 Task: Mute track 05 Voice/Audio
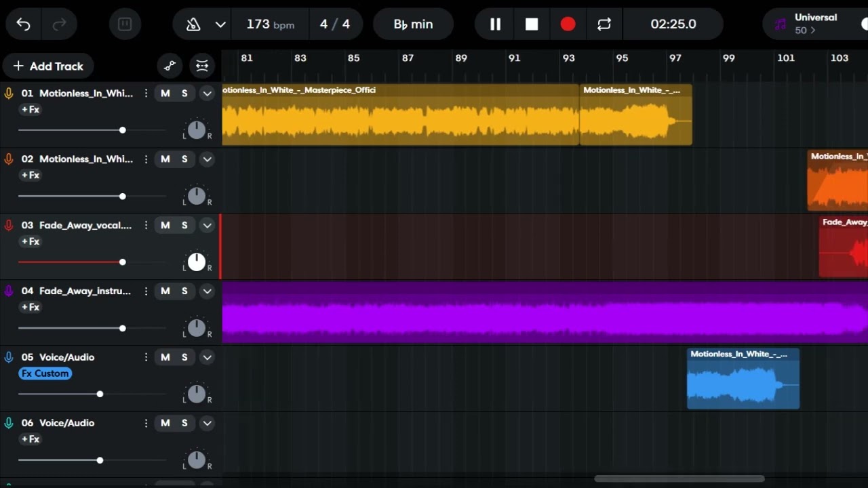165,357
